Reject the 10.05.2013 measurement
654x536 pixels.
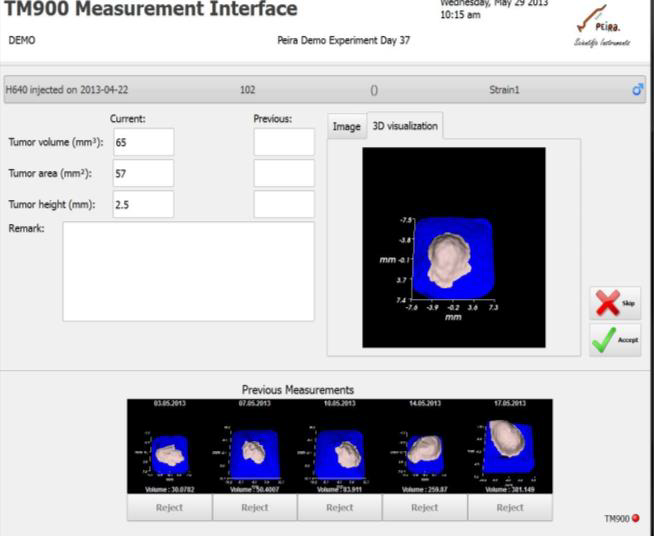pyautogui.click(x=339, y=507)
